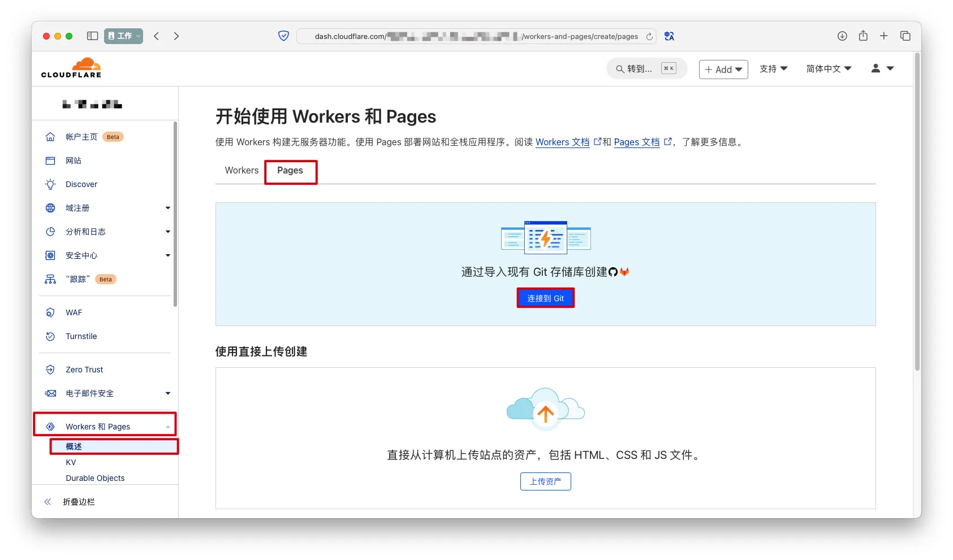Select the Pages tab

click(290, 171)
